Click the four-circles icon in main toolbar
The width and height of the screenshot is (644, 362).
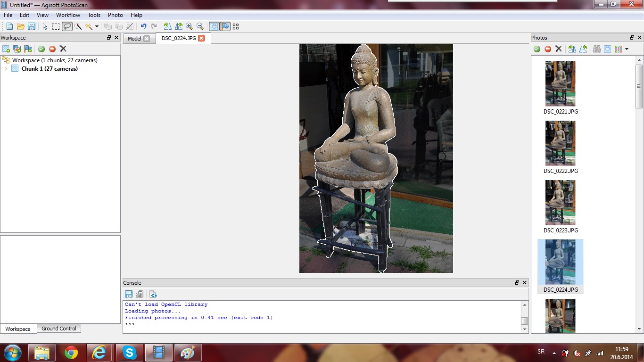(236, 26)
